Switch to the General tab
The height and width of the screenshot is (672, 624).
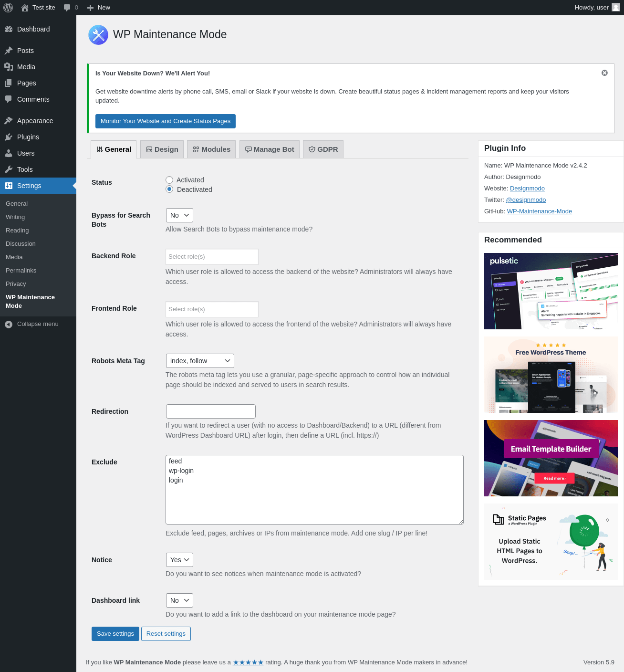pyautogui.click(x=114, y=149)
